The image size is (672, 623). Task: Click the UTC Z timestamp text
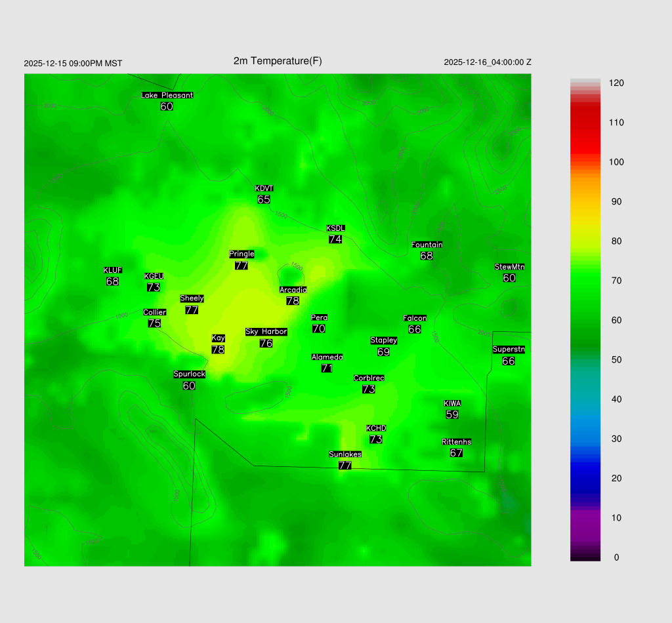[x=487, y=62]
